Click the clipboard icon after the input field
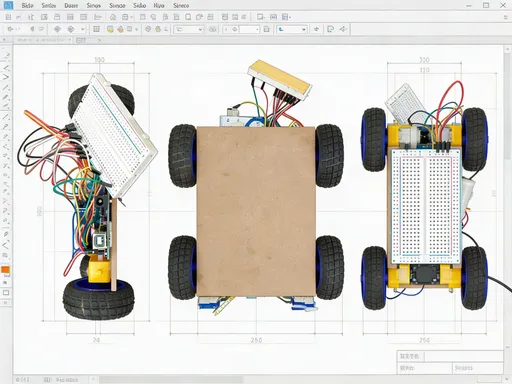 point(266,29)
